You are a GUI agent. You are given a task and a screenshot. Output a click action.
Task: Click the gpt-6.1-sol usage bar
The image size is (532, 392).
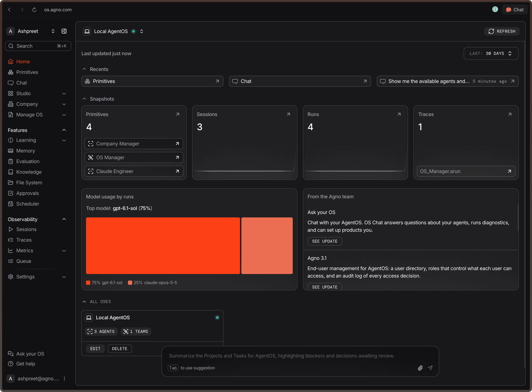[x=163, y=246]
